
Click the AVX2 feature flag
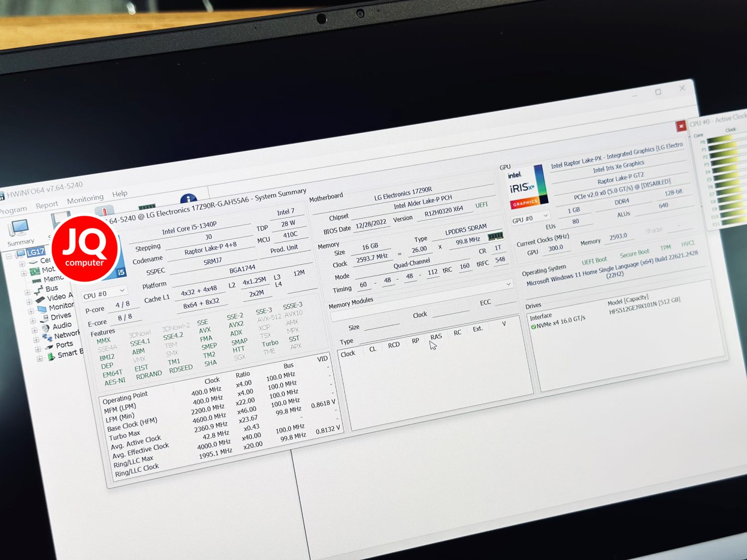click(236, 325)
